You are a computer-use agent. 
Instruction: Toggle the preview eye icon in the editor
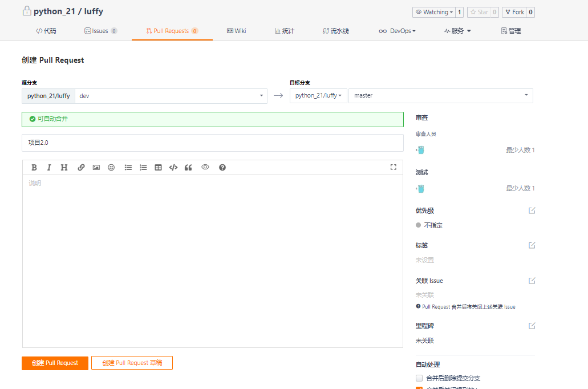point(205,167)
